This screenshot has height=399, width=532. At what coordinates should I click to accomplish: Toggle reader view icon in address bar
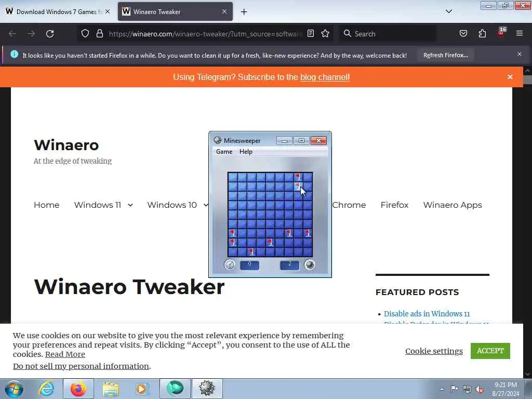pyautogui.click(x=311, y=33)
